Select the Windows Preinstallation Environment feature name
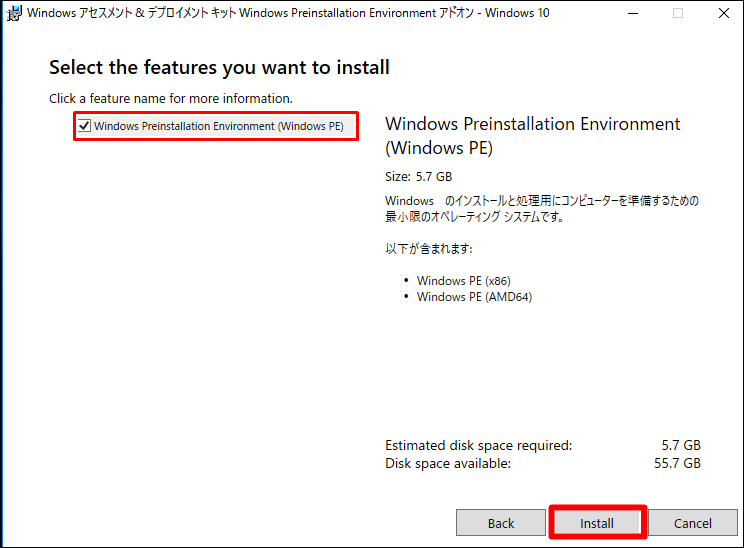 point(219,126)
